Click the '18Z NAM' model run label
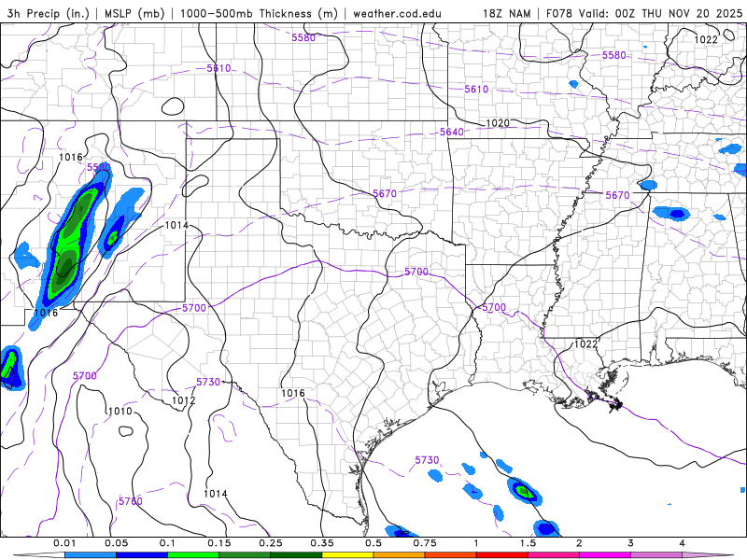Image resolution: width=747 pixels, height=560 pixels. (x=506, y=13)
